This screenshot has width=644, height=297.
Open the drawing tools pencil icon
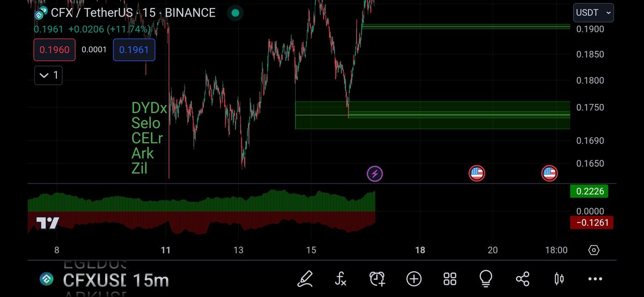coord(305,278)
